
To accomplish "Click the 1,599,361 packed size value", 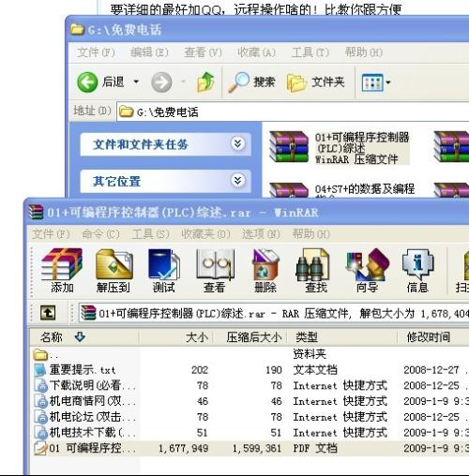I will [x=257, y=449].
